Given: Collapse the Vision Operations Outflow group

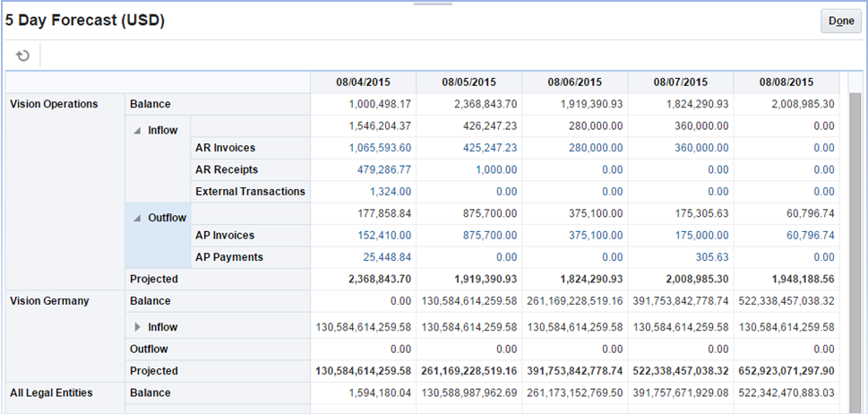Looking at the screenshot, I should click(138, 218).
